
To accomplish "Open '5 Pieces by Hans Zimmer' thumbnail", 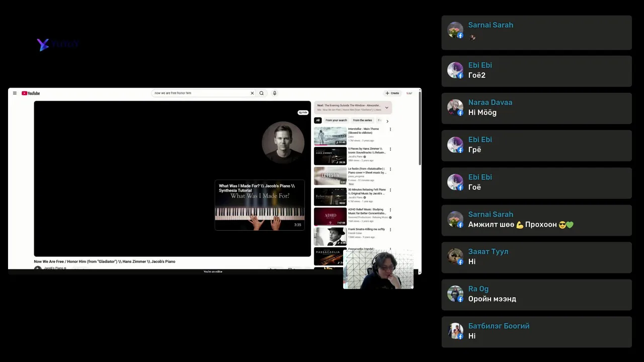I will click(330, 156).
